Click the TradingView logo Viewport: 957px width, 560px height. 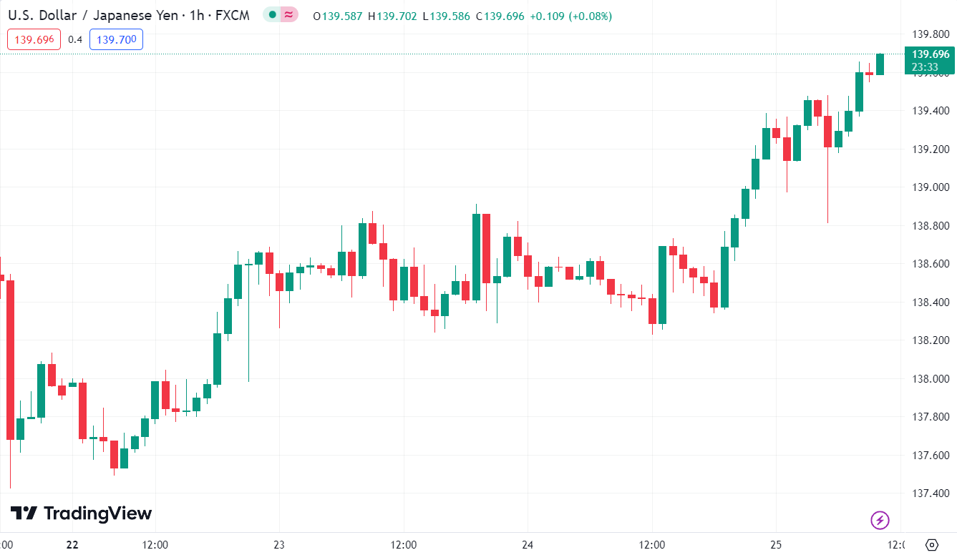pyautogui.click(x=81, y=514)
